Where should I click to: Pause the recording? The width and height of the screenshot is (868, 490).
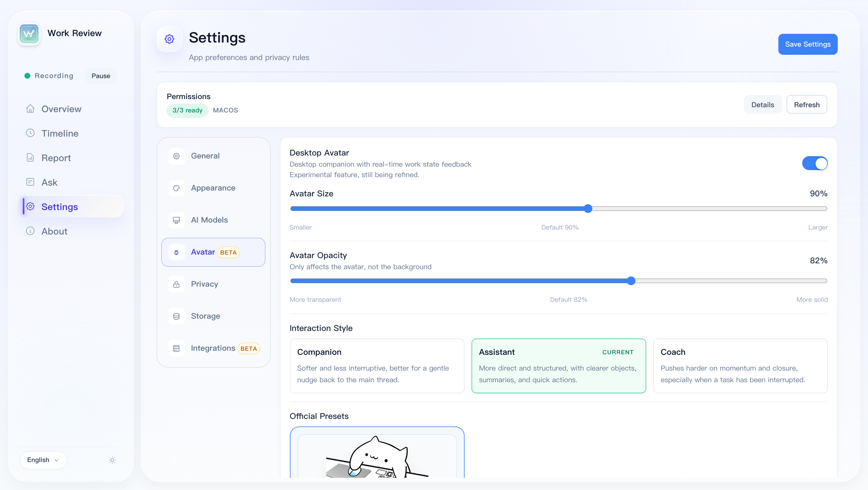point(101,76)
